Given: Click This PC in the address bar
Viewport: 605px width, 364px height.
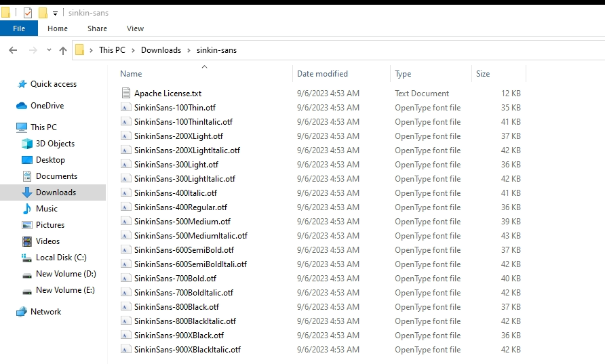Looking at the screenshot, I should [x=112, y=50].
